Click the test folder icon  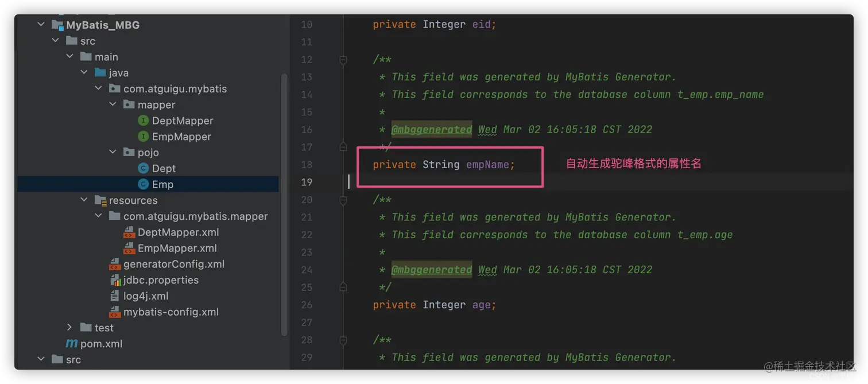click(86, 327)
